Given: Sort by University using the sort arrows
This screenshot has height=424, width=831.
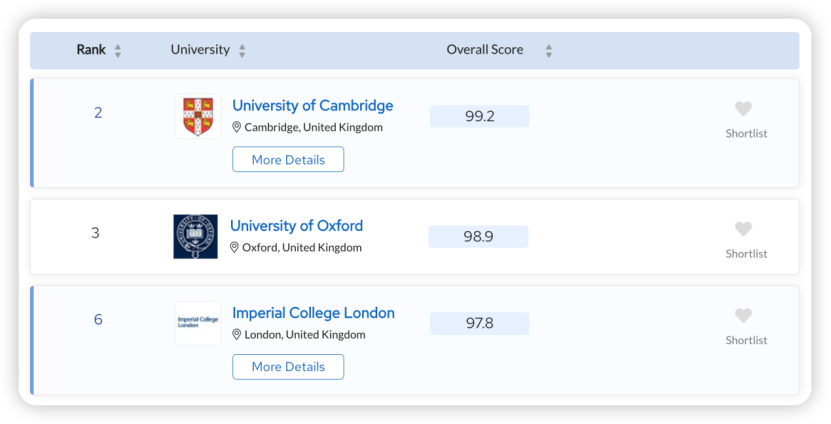Looking at the screenshot, I should (242, 51).
